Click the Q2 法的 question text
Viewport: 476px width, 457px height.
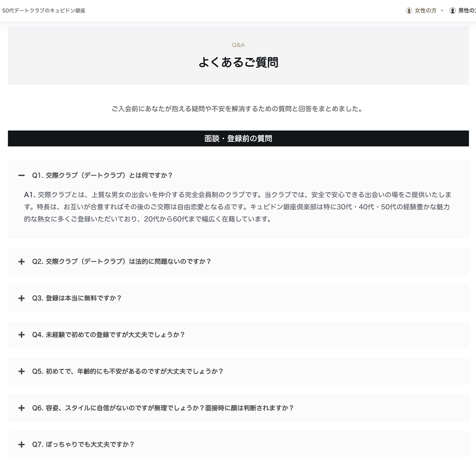pos(120,261)
